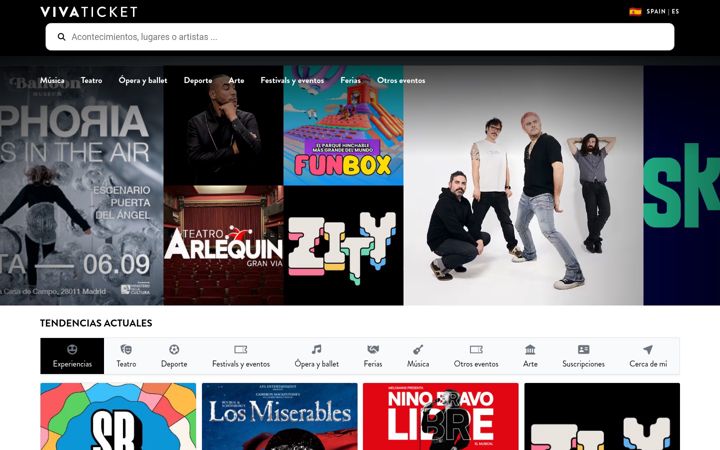
Task: Open the ZITY hero banner
Action: click(x=343, y=245)
